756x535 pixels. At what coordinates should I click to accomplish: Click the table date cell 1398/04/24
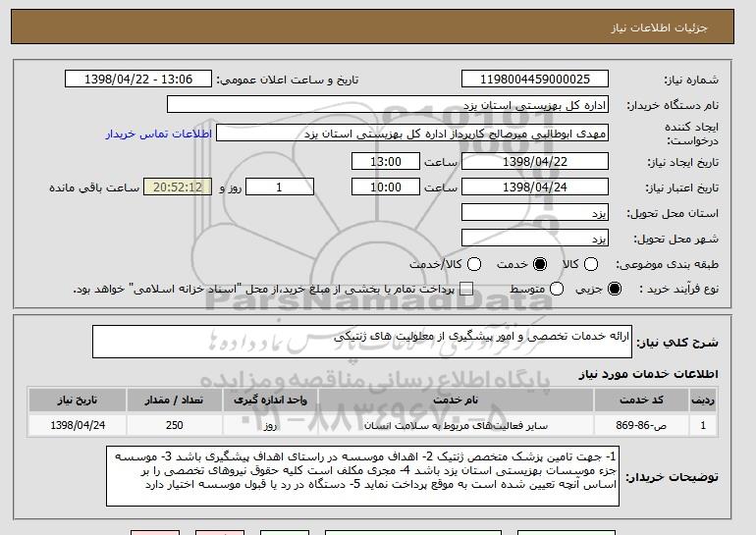78,425
